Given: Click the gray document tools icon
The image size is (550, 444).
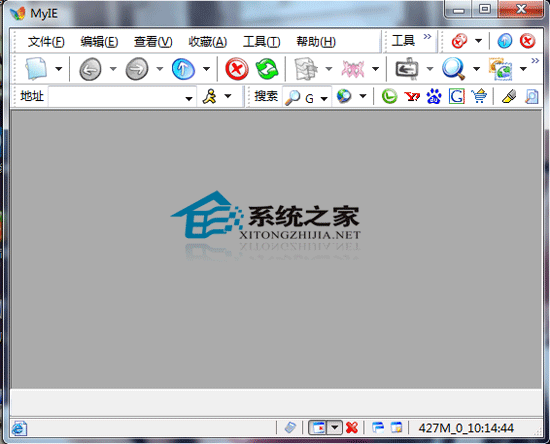Looking at the screenshot, I should (306, 69).
